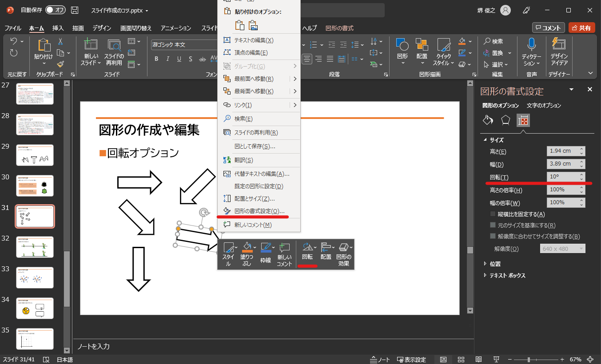Screen dimensions: 601x364
Task: Choose 代替テキストの編集(A) from context menu
Action: pyautogui.click(x=259, y=174)
